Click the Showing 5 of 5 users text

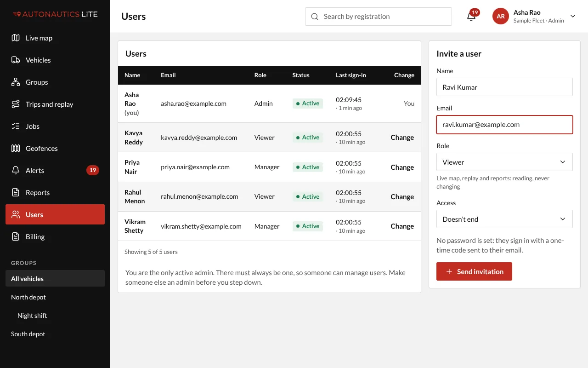[x=151, y=252]
